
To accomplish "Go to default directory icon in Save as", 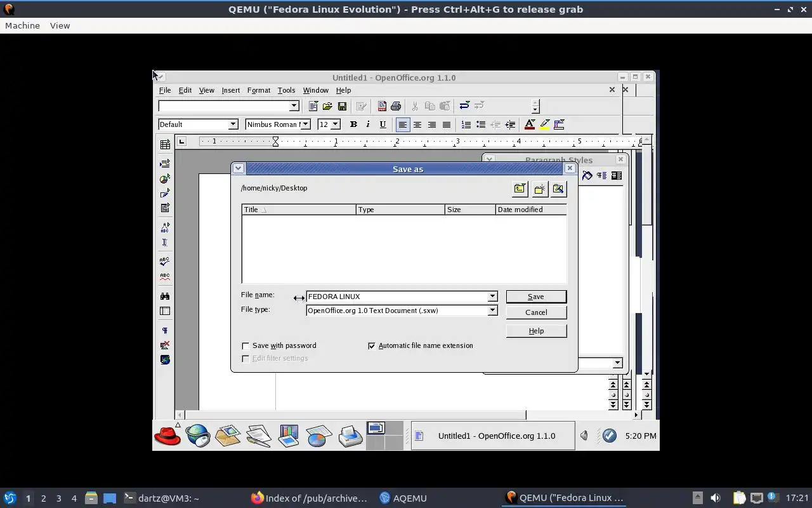I will 558,189.
